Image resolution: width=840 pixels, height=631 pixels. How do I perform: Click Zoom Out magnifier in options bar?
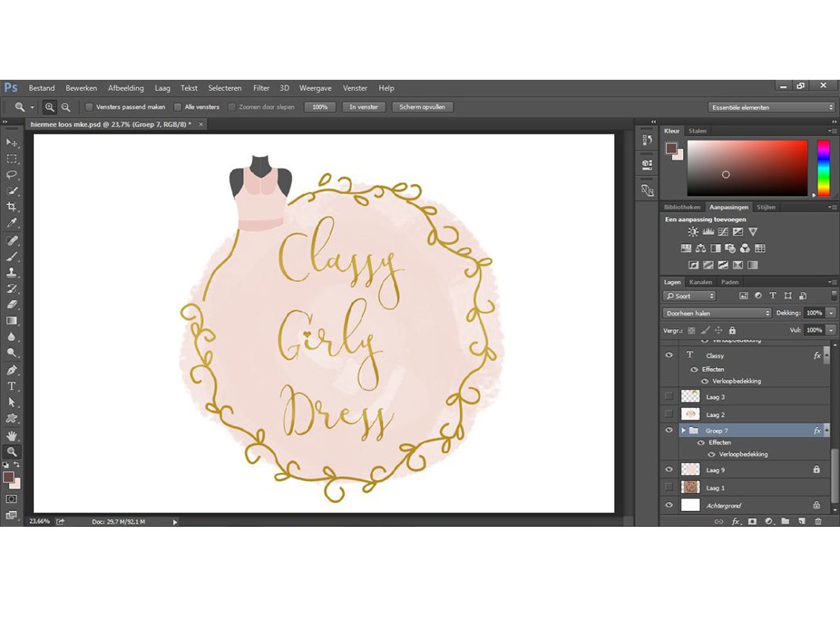(66, 107)
